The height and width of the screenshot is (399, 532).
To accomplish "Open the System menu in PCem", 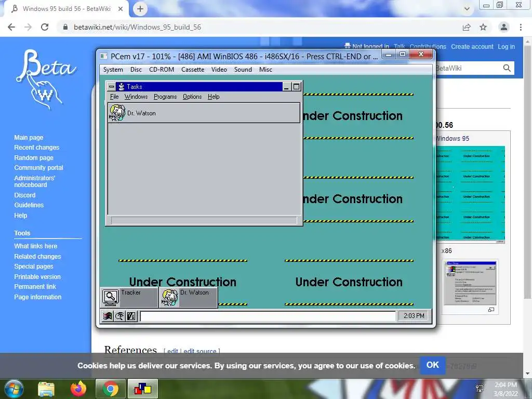I will pos(113,70).
